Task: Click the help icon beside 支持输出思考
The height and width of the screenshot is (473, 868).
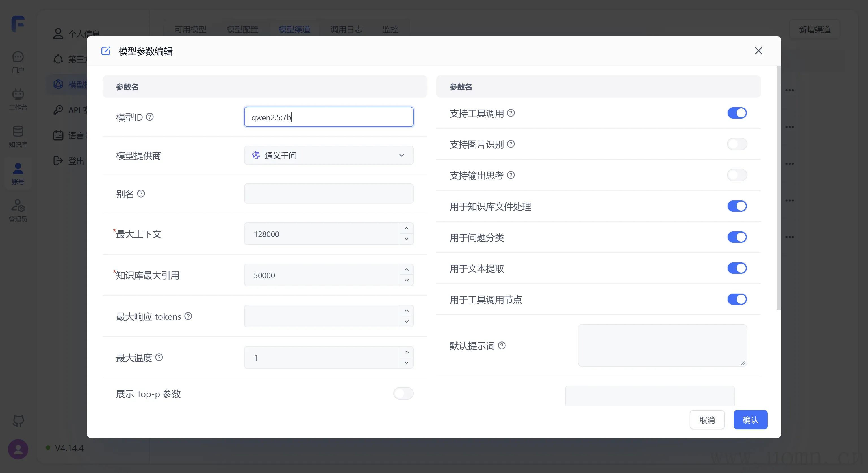Action: click(511, 175)
